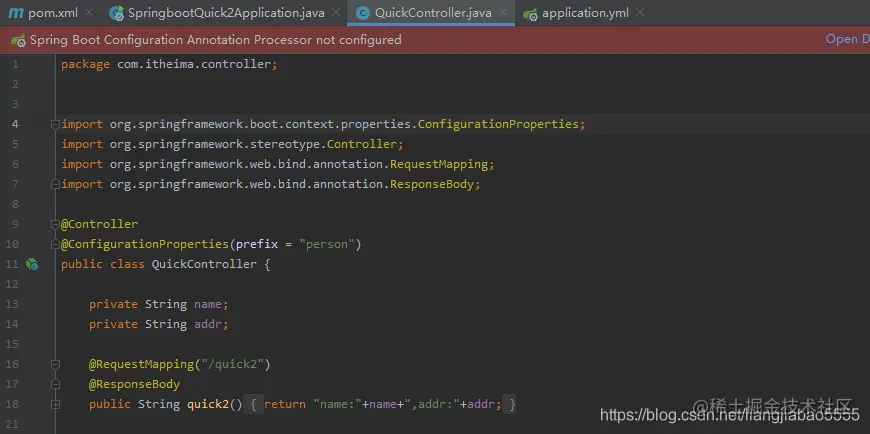Click the quick2 method name
The image size is (870, 434).
click(x=208, y=404)
